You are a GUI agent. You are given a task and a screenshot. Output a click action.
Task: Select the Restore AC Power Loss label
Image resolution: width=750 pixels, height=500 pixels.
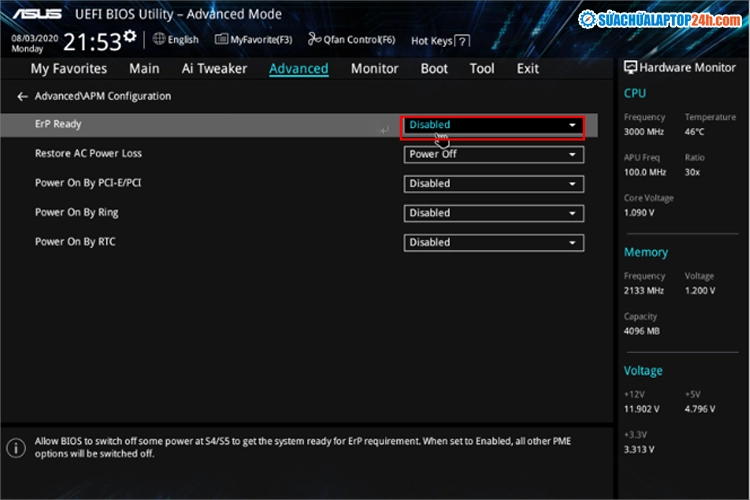(x=88, y=154)
